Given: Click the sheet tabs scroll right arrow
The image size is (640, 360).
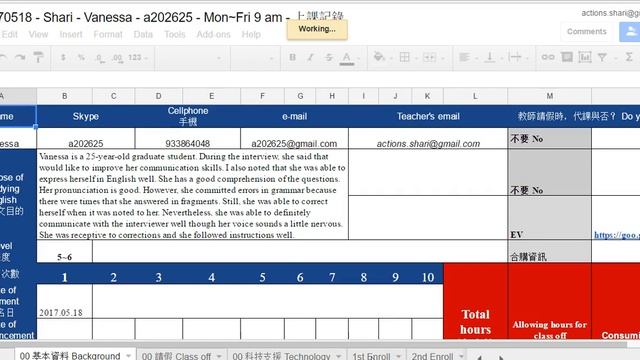Looking at the screenshot, I should click(x=501, y=358).
